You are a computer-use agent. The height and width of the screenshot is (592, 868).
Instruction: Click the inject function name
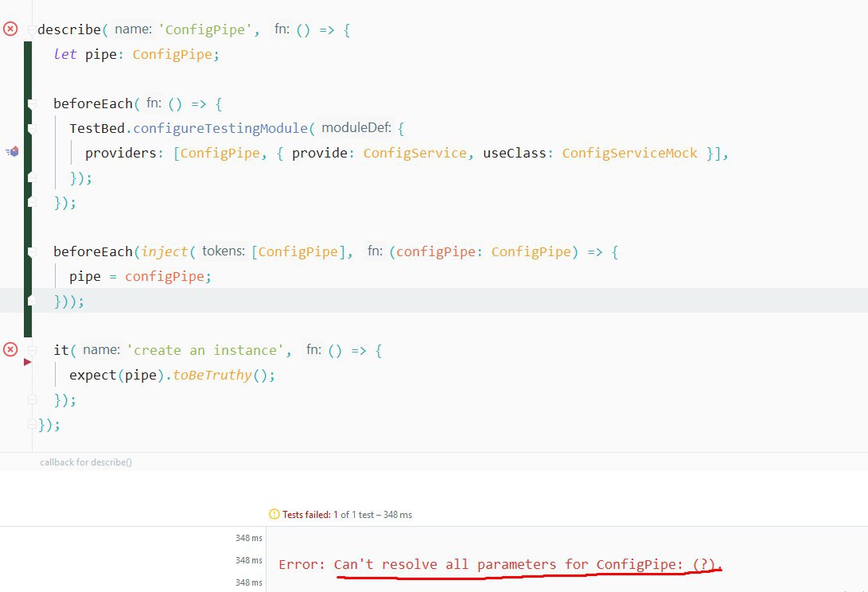coord(165,251)
